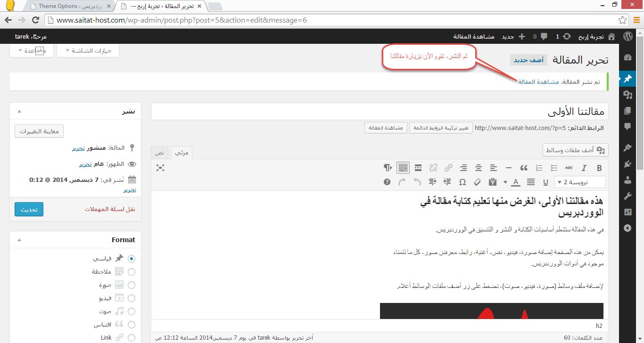Click the browser address bar
The width and height of the screenshot is (644, 343).
point(337,20)
